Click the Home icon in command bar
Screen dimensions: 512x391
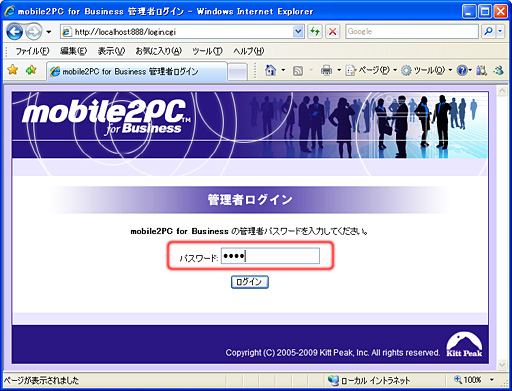coord(270,70)
